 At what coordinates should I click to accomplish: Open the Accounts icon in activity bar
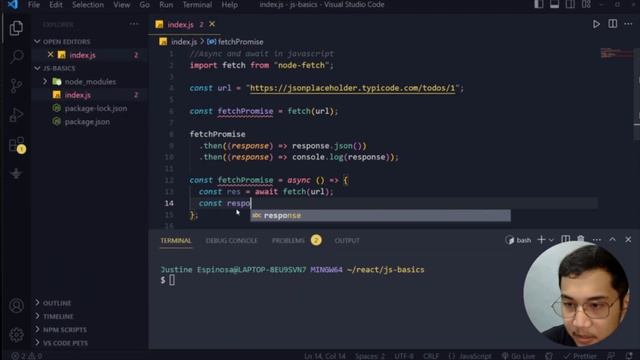[x=16, y=305]
